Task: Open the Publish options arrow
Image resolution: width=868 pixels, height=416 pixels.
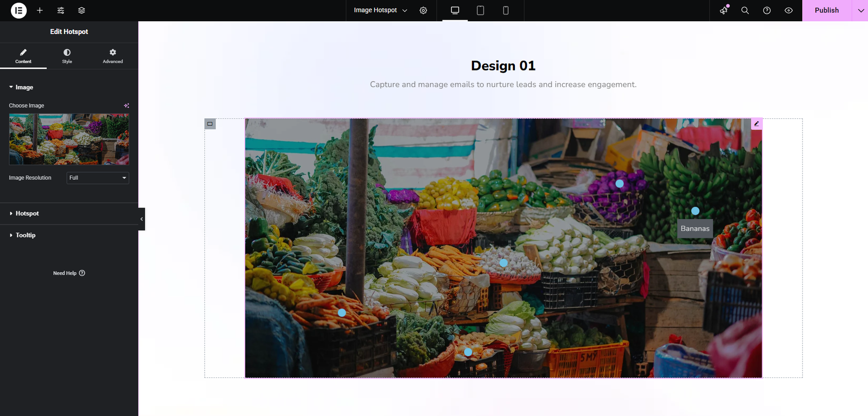Action: pyautogui.click(x=860, y=10)
